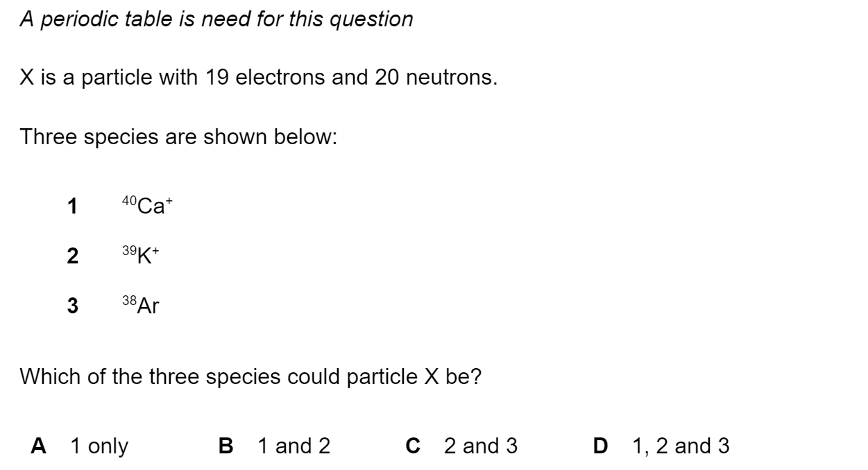The height and width of the screenshot is (470, 868).
Task: Select answer option B
Action: (226, 446)
